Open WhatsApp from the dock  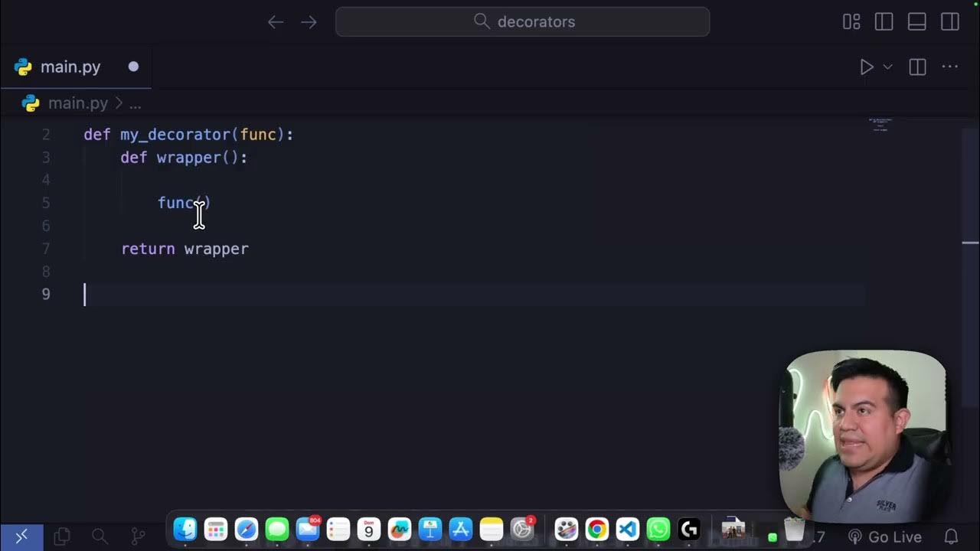coord(658,528)
